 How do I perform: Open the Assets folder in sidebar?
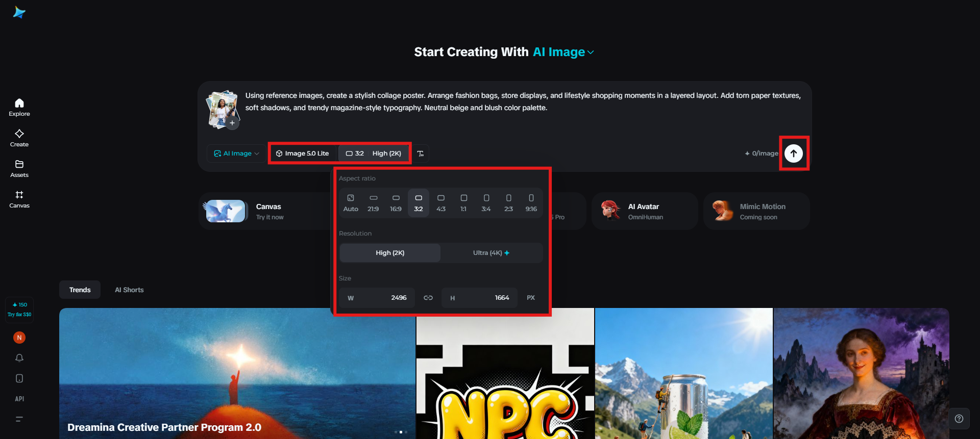pyautogui.click(x=19, y=169)
